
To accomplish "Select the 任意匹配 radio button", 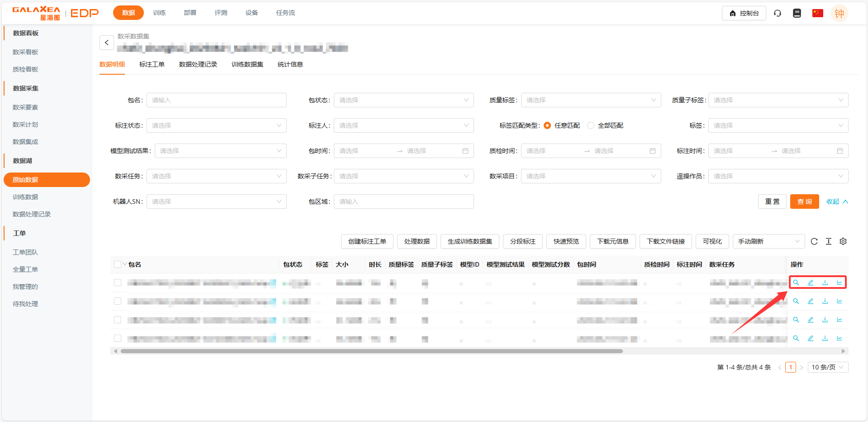I will [547, 125].
